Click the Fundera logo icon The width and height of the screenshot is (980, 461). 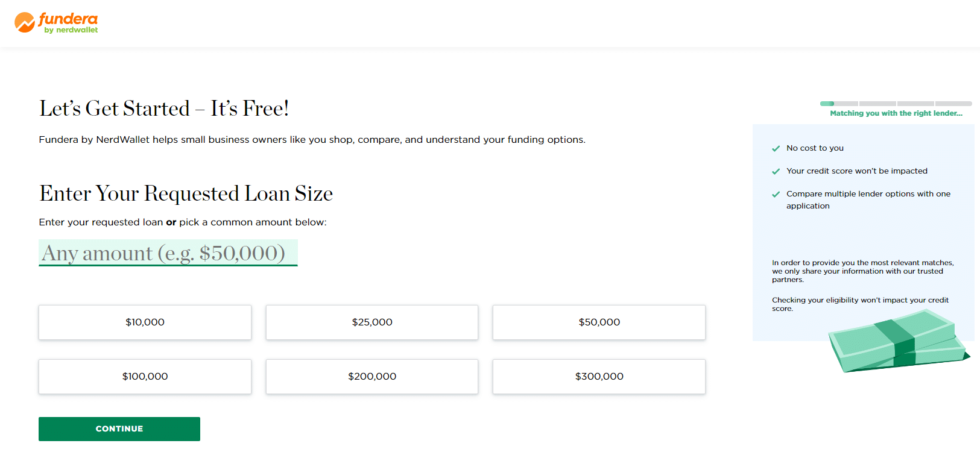click(25, 22)
